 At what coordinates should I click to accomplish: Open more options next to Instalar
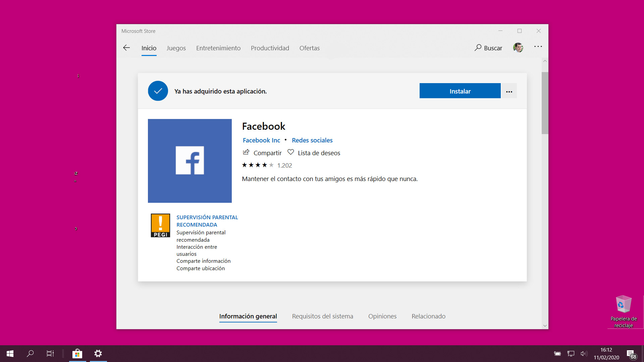tap(509, 91)
